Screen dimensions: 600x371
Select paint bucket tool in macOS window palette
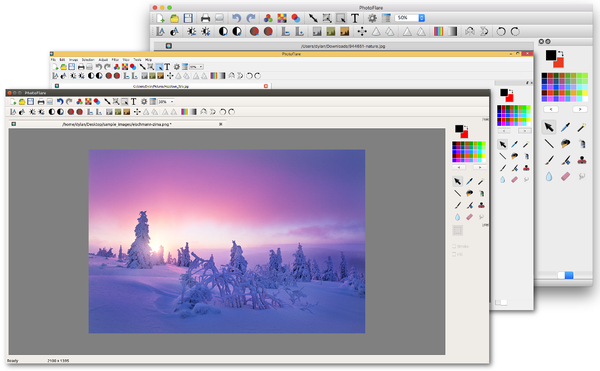pyautogui.click(x=565, y=144)
